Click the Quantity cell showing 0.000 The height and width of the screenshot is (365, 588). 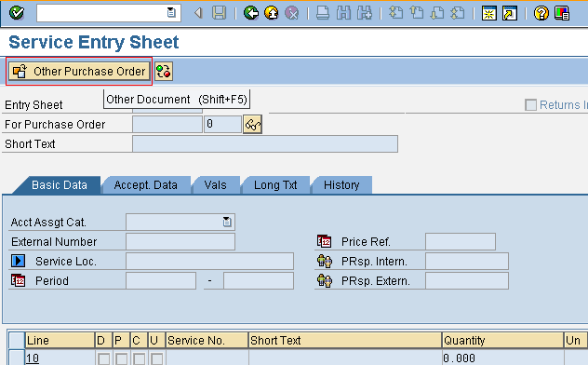(x=502, y=358)
